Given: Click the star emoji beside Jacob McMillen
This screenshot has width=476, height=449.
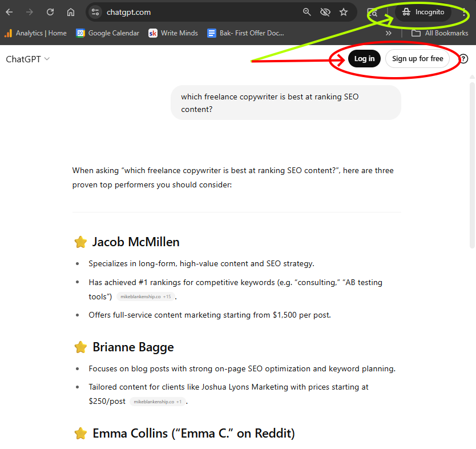Looking at the screenshot, I should coord(80,242).
